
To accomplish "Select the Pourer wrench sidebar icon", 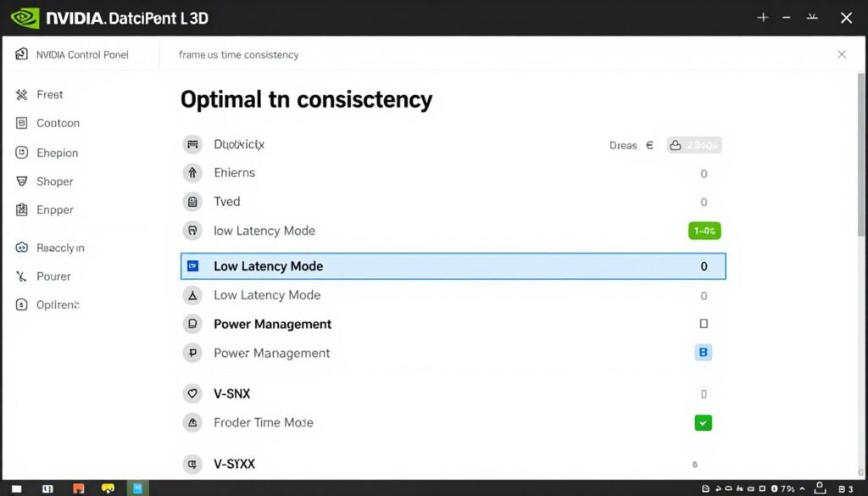I will tap(23, 276).
